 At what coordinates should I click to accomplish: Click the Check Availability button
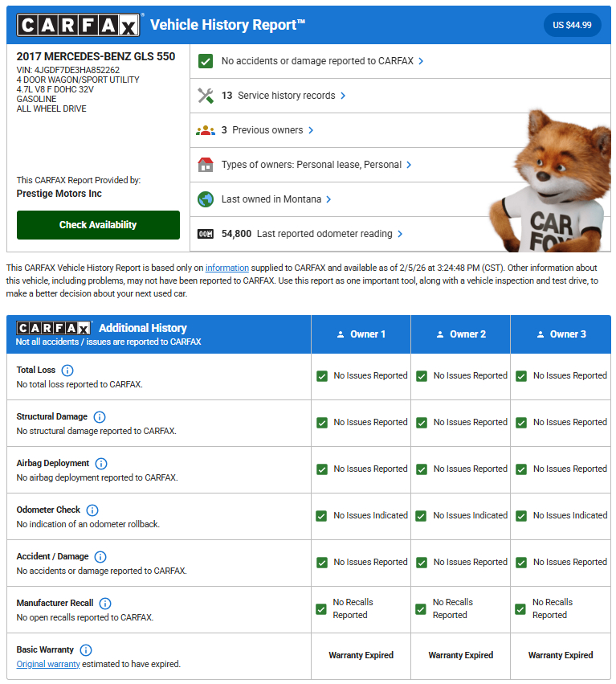[98, 225]
